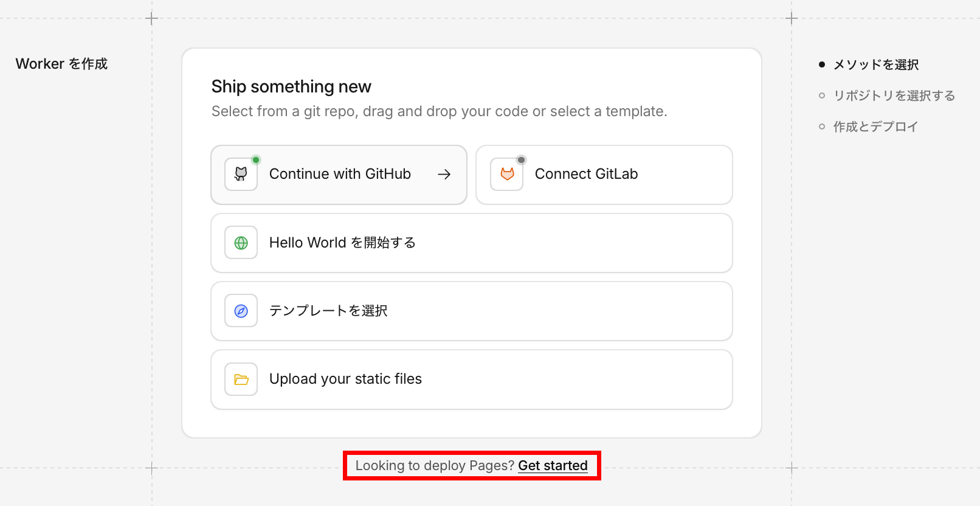The height and width of the screenshot is (506, 980).
Task: Click the gray status dot on GitLab icon
Action: (x=521, y=160)
